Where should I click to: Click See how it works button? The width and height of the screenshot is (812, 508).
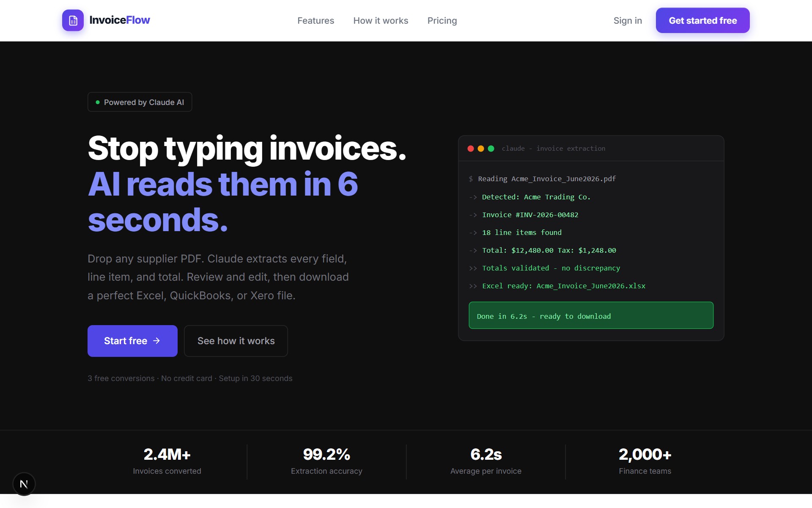pos(236,341)
